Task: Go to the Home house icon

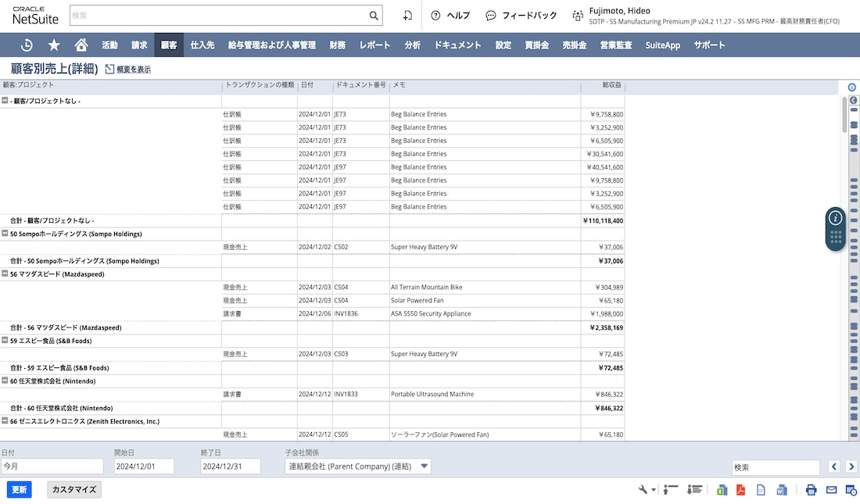Action: coord(81,45)
